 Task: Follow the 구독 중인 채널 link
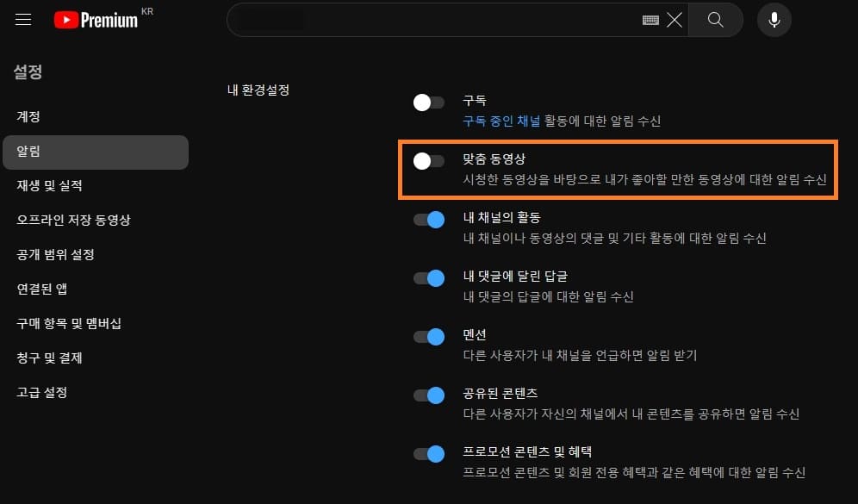501,121
